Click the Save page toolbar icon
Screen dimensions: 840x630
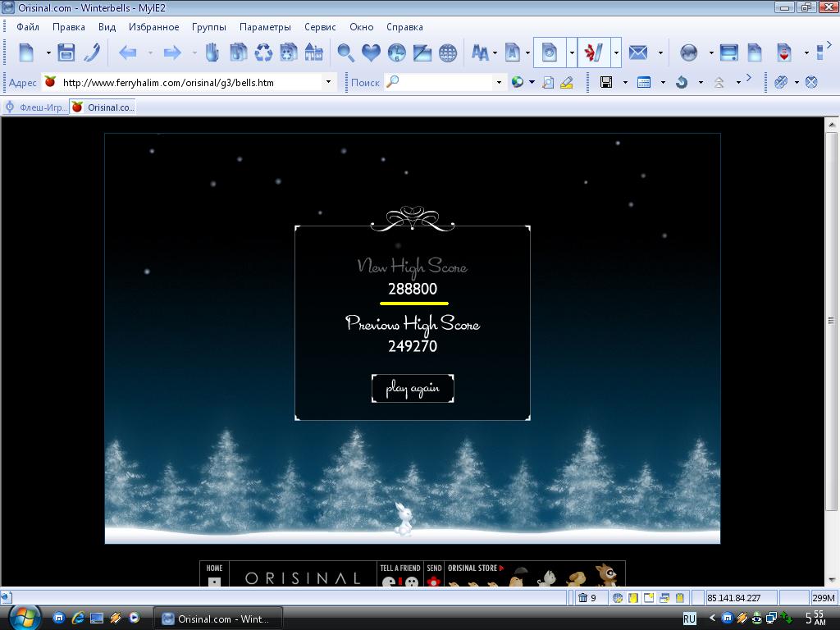(66, 53)
